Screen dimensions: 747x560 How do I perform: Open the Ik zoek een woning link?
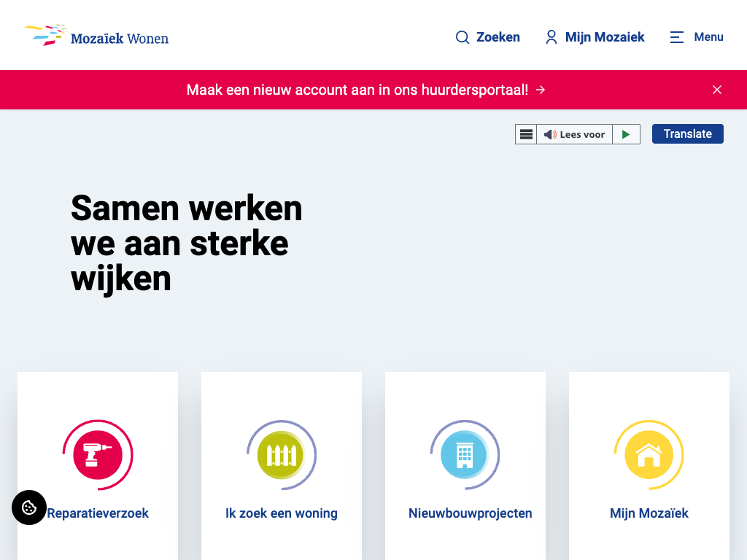tap(281, 513)
